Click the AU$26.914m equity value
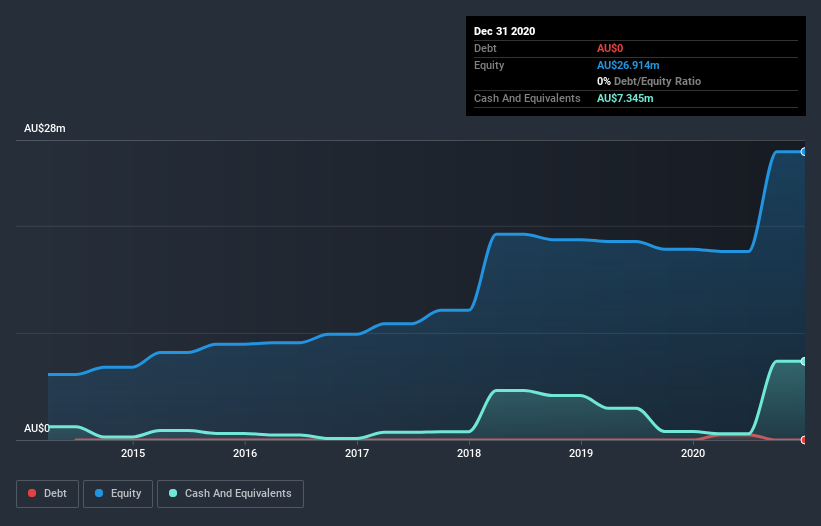 628,65
